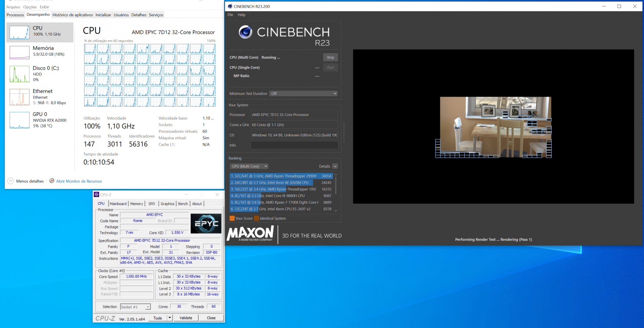Switch to Histórico de aplicativos tab
Screen dimensions: 644x328
point(72,15)
